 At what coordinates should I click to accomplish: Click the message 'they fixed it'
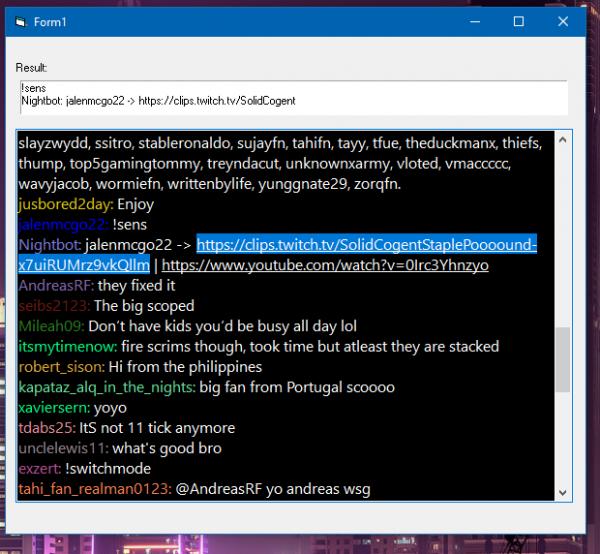[136, 285]
